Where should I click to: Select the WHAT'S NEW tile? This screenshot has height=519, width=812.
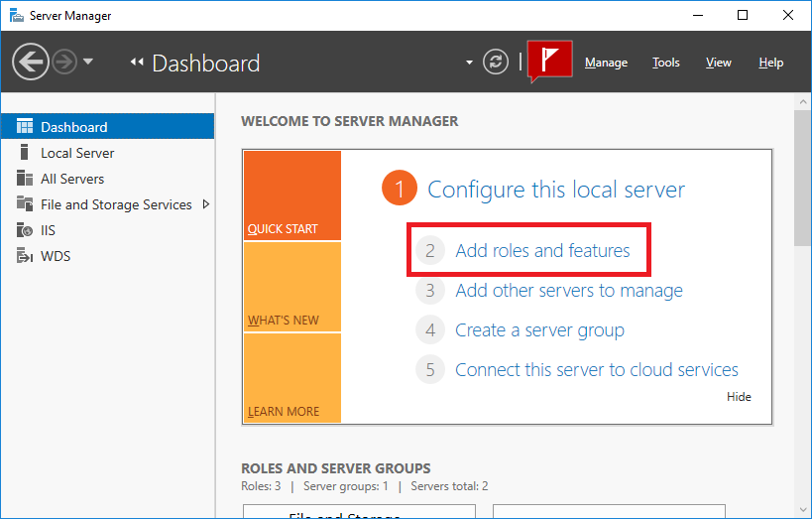click(x=292, y=287)
